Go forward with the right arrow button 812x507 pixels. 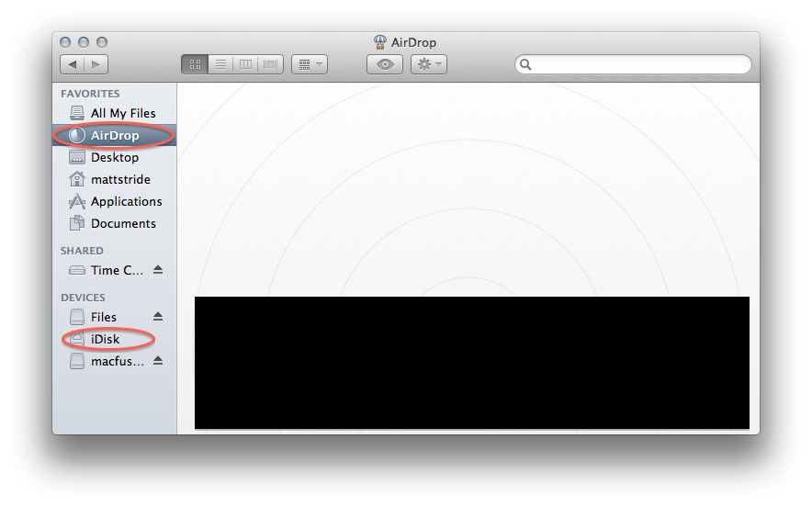click(x=96, y=64)
